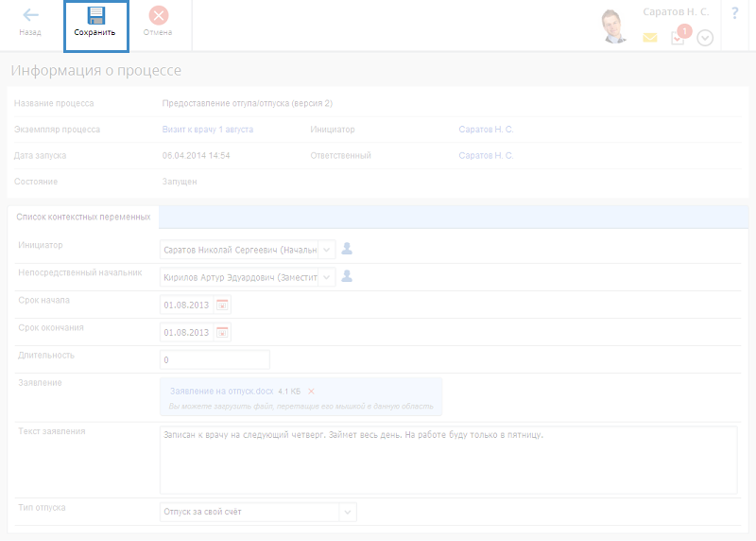Expand the Непосредственный начальник dropdown
This screenshot has height=541, width=756.
click(326, 276)
